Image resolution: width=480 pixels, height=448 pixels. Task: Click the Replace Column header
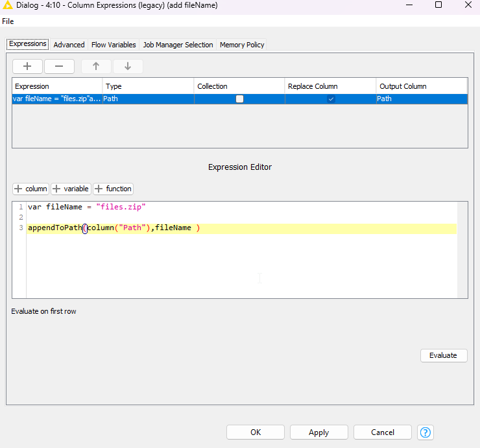(x=331, y=86)
